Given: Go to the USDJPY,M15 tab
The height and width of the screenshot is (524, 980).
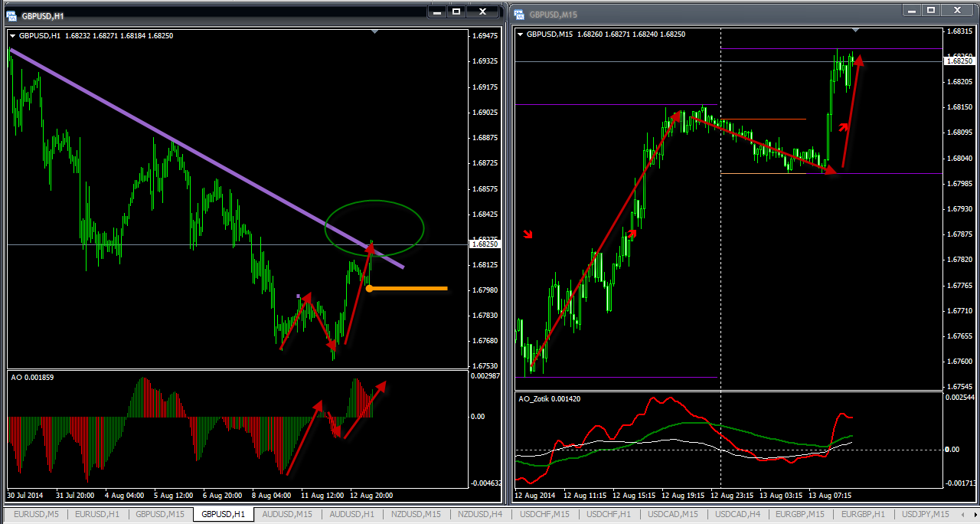Looking at the screenshot, I should click(x=924, y=514).
